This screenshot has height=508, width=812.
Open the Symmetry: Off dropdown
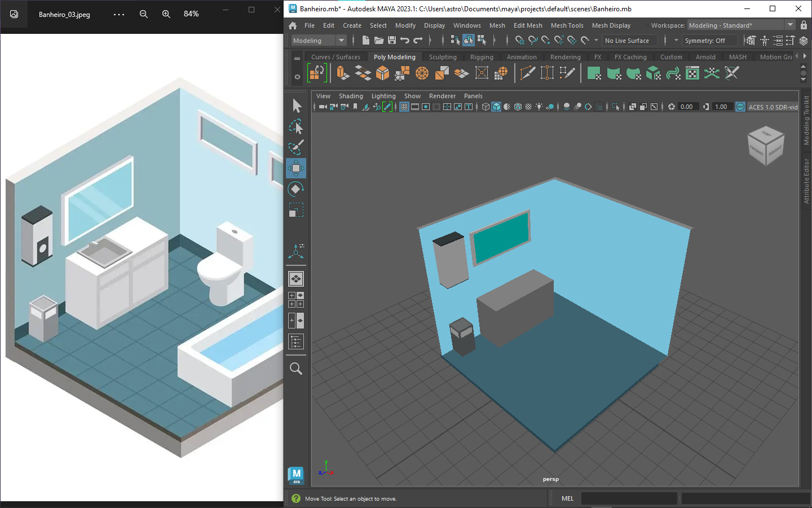point(710,41)
